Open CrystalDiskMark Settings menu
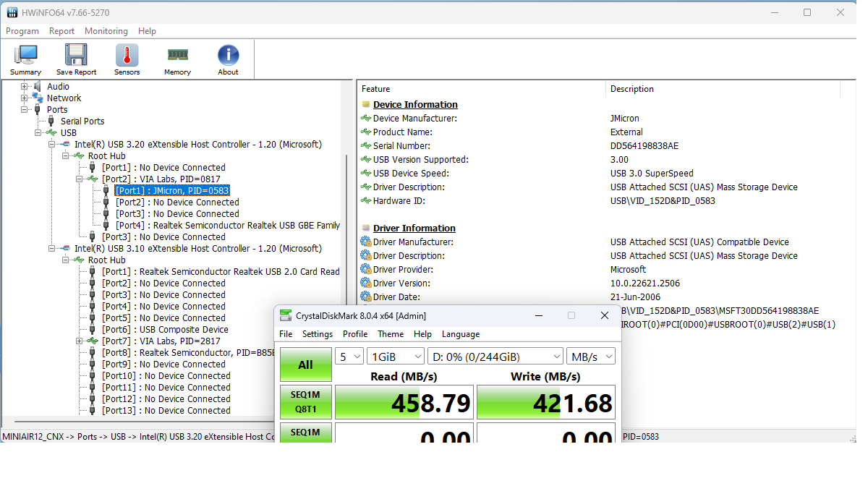 318,334
